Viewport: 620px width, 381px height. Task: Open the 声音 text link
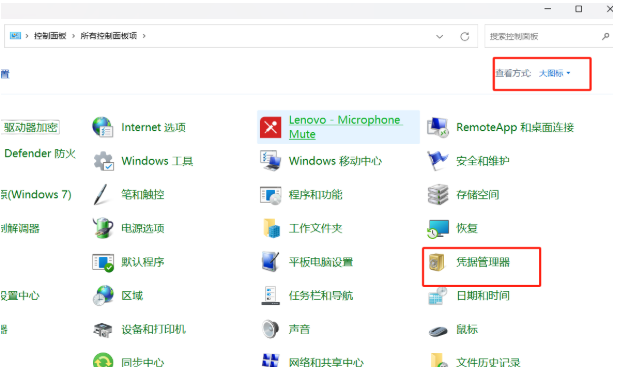tap(299, 329)
